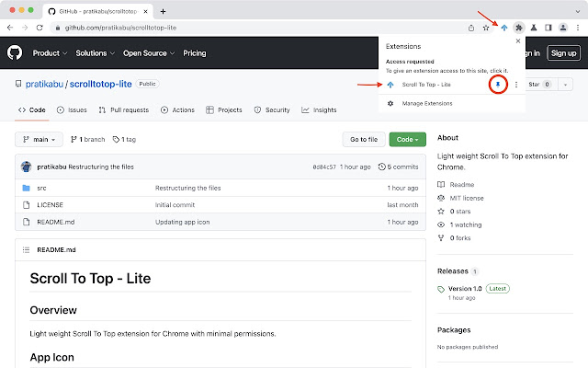Pin Scroll To Top - Lite extension

click(498, 85)
